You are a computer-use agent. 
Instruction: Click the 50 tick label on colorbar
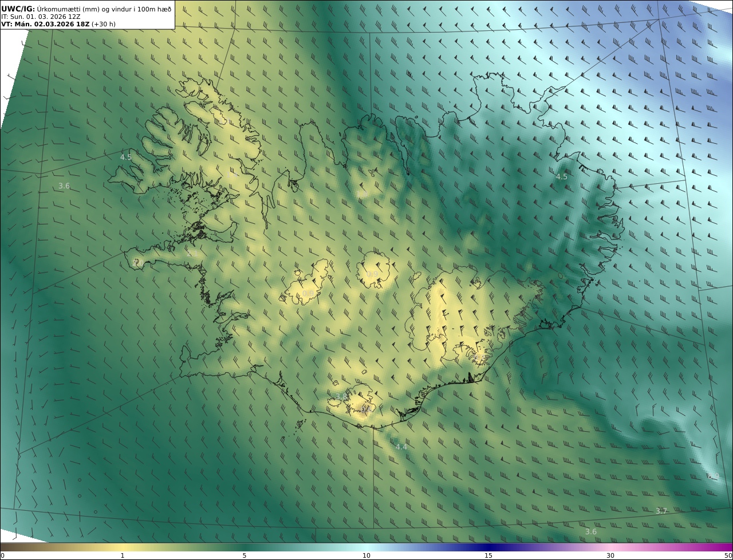click(x=728, y=555)
